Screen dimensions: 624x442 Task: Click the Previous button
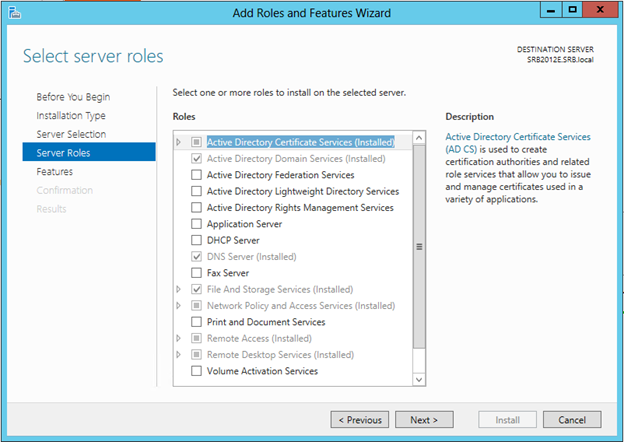click(x=360, y=420)
